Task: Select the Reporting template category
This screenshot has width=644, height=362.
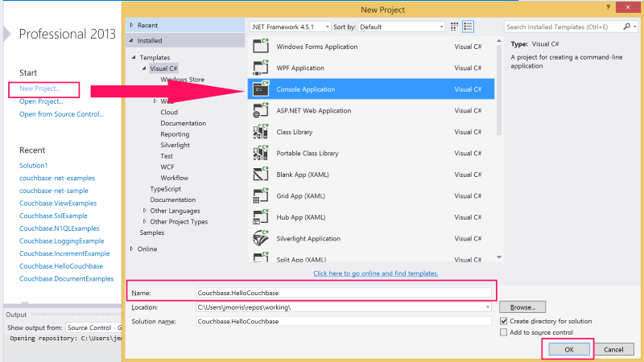Action: 175,134
